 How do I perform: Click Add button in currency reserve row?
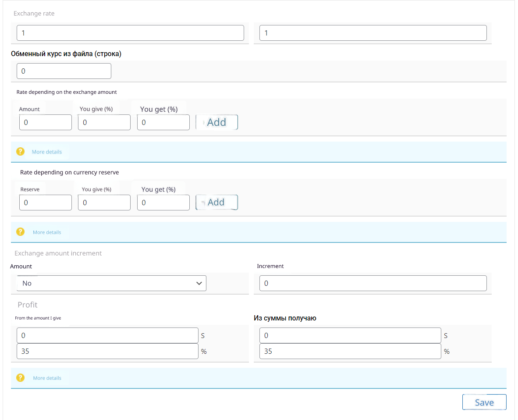click(x=216, y=203)
